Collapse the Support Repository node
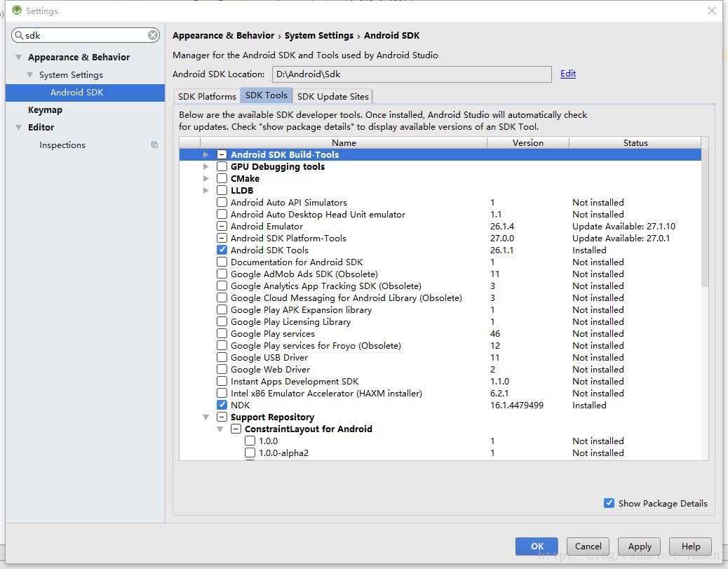The height and width of the screenshot is (569, 728). pos(205,417)
